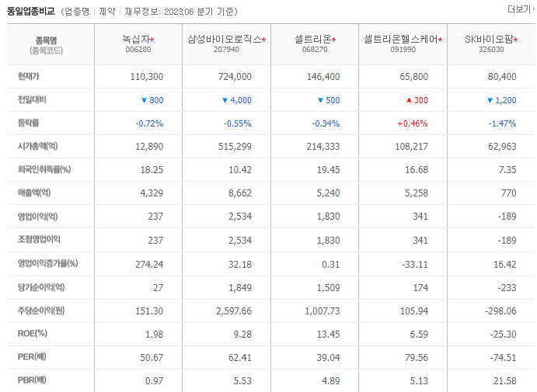
Task: Click the blue down arrow beside 500
Action: pos(320,100)
